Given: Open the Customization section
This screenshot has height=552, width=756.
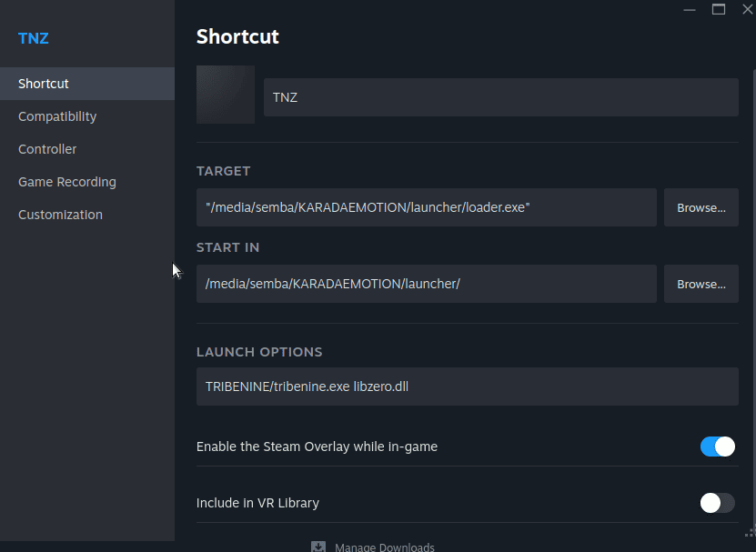Looking at the screenshot, I should pyautogui.click(x=60, y=214).
